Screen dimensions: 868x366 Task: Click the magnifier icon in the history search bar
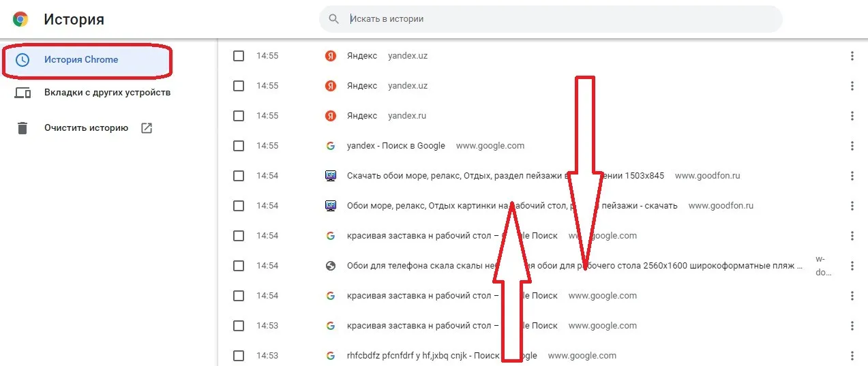[x=333, y=19]
